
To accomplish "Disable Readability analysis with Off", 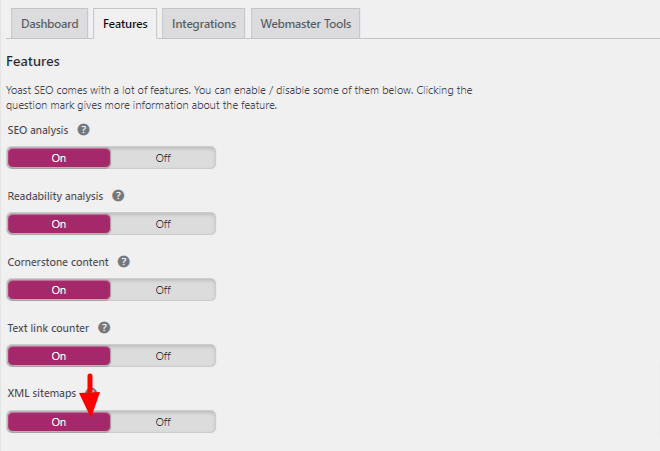I will coord(163,224).
